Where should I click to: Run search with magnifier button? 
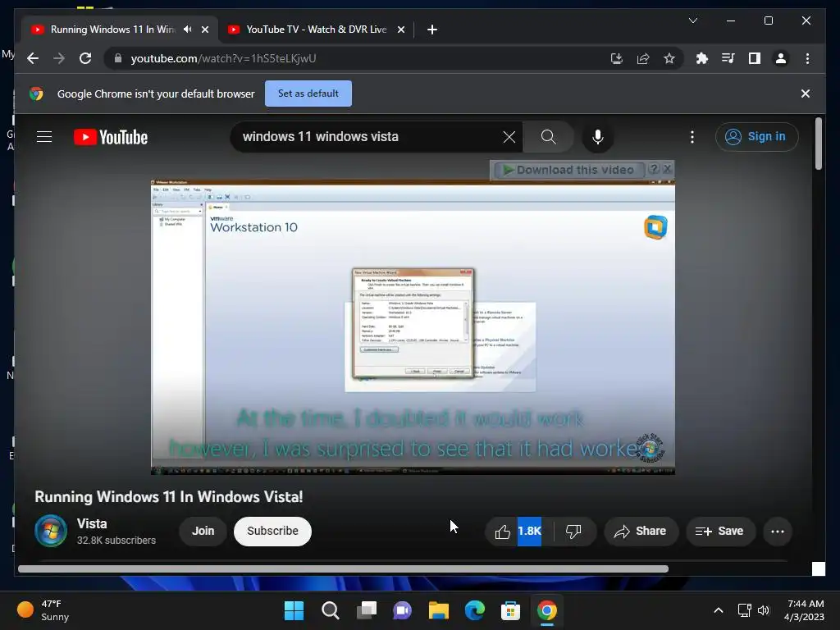coord(548,137)
